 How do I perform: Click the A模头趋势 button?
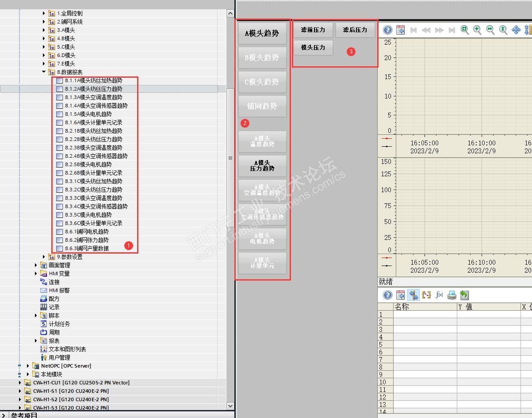pos(262,33)
